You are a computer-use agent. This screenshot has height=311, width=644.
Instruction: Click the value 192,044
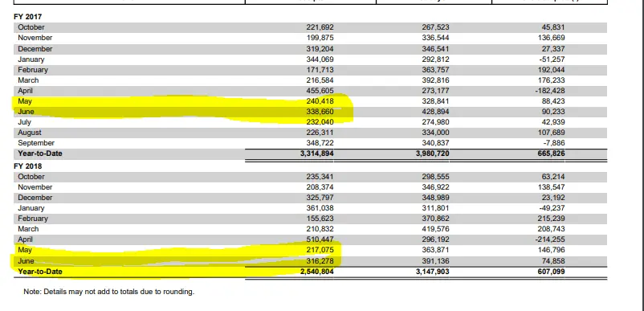click(x=551, y=70)
